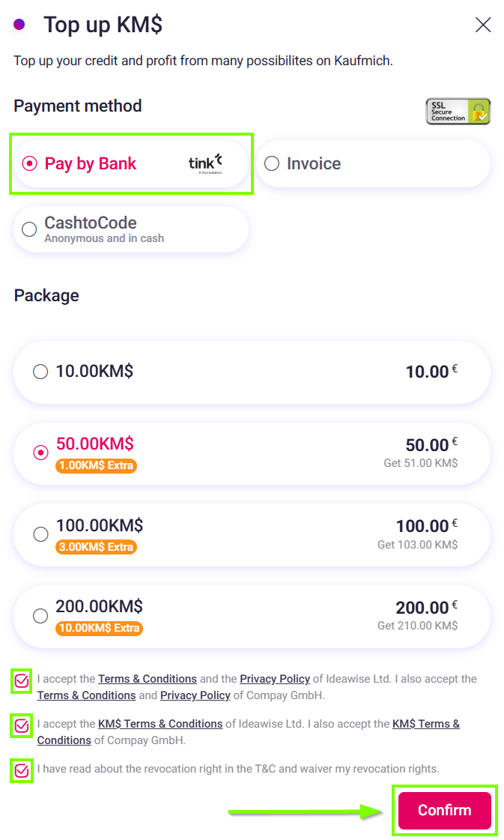
Task: Pick the 10.00KM$ package
Action: point(252,372)
